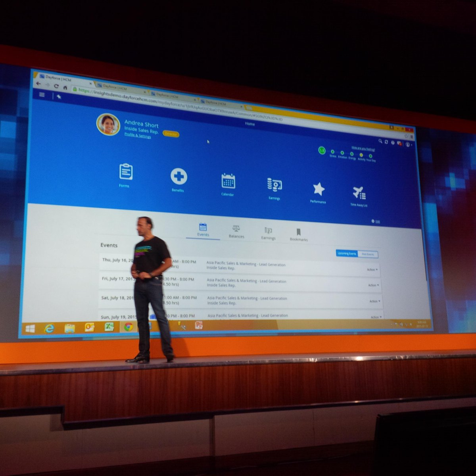The width and height of the screenshot is (476, 476).
Task: Switch to Past Events view
Action: click(368, 254)
